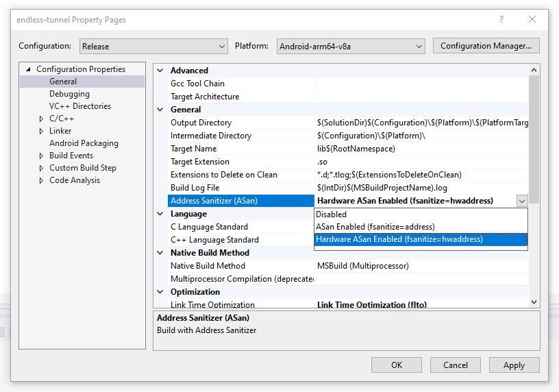
Task: Click the Address Sanitizer dropdown arrow
Action: [x=522, y=201]
